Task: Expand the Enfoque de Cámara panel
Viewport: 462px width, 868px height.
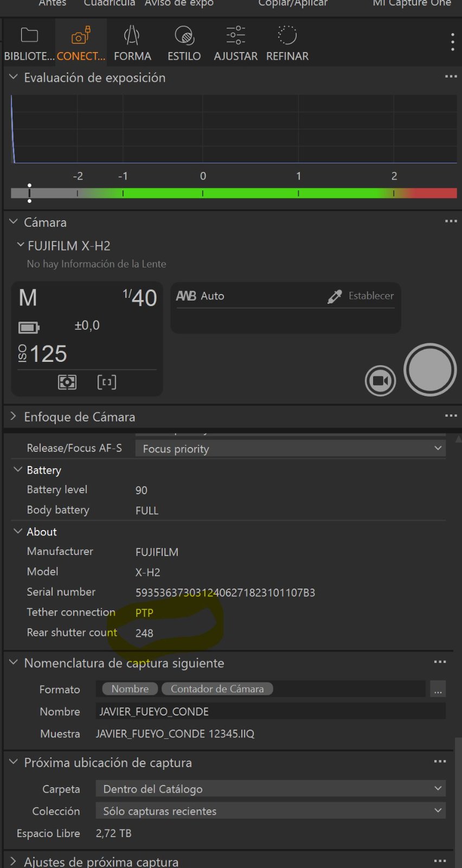Action: point(14,417)
